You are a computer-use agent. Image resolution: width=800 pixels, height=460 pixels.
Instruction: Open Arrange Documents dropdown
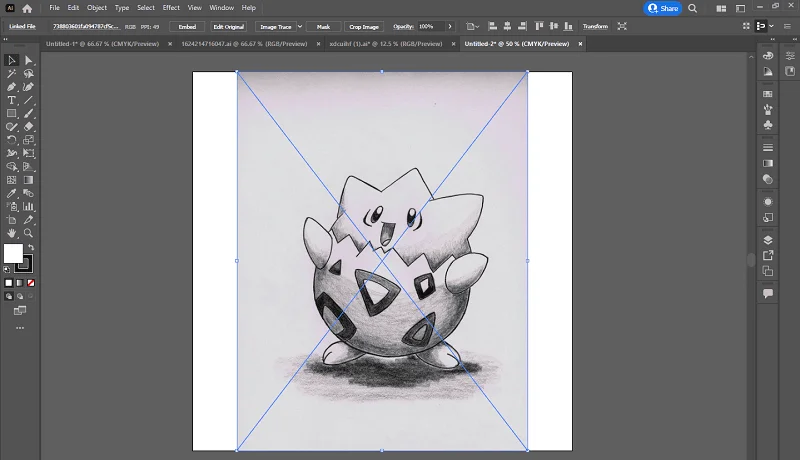pos(721,8)
